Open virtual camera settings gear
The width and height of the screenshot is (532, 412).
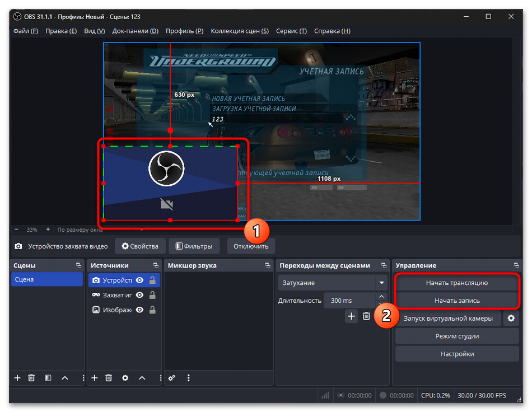[511, 319]
